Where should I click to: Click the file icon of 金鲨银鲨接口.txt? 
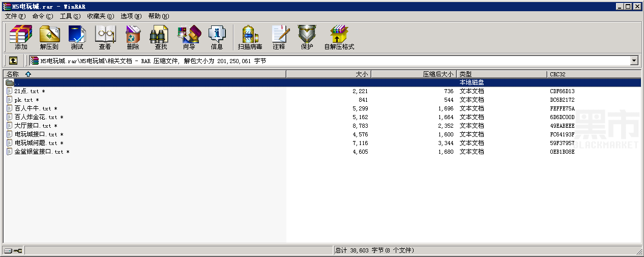[x=10, y=152]
